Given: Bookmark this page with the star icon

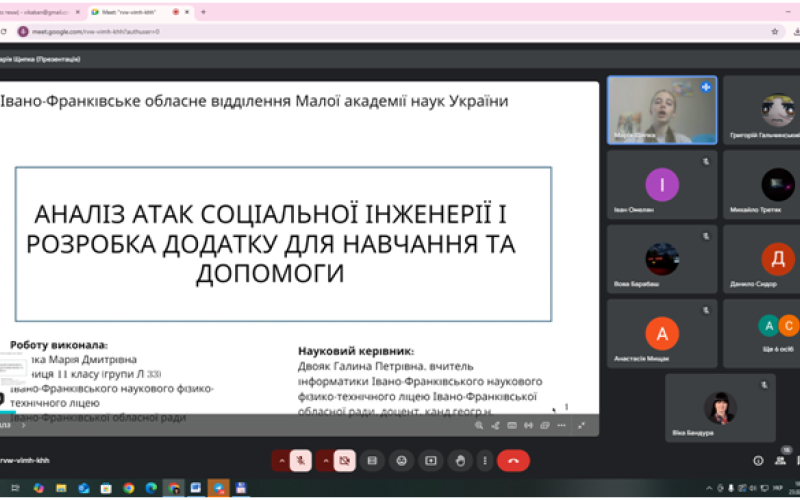Looking at the screenshot, I should (774, 32).
